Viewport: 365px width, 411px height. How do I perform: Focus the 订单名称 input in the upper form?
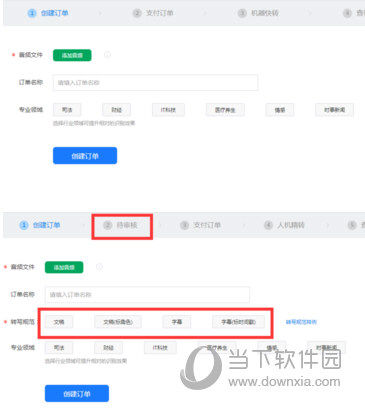click(x=155, y=82)
